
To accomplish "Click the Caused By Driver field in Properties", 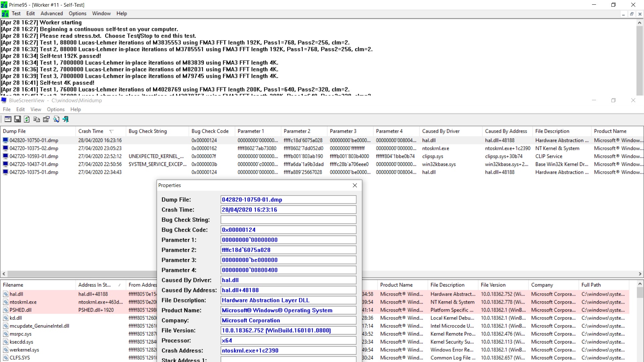I will 288,280.
